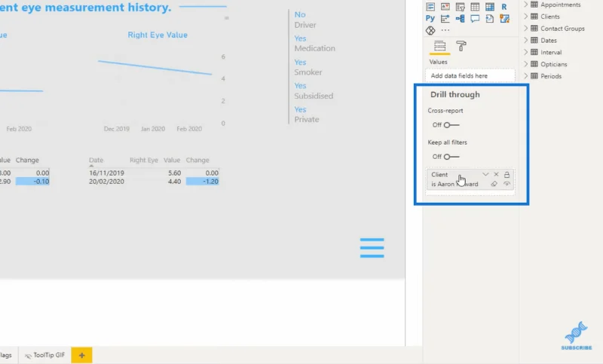
Task: Select the Contact Groups table name
Action: (x=562, y=29)
